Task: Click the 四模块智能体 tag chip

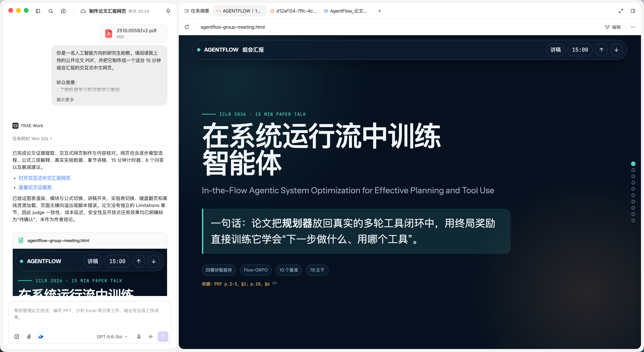Action: tap(219, 270)
